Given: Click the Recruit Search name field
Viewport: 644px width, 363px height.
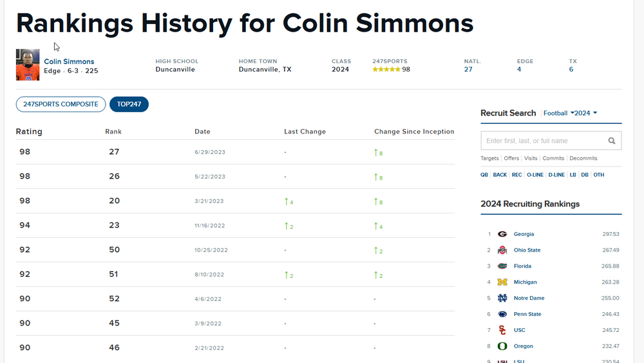Looking at the screenshot, I should (x=544, y=141).
